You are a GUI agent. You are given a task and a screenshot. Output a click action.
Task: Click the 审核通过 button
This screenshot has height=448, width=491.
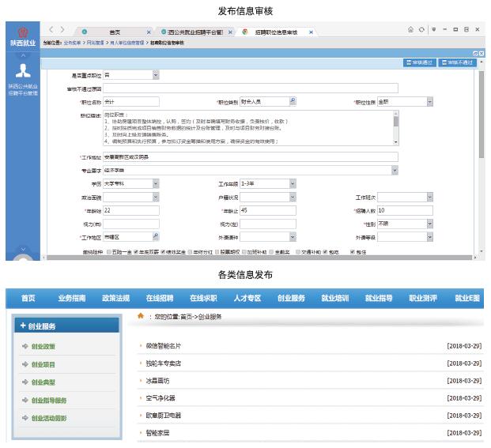point(420,62)
